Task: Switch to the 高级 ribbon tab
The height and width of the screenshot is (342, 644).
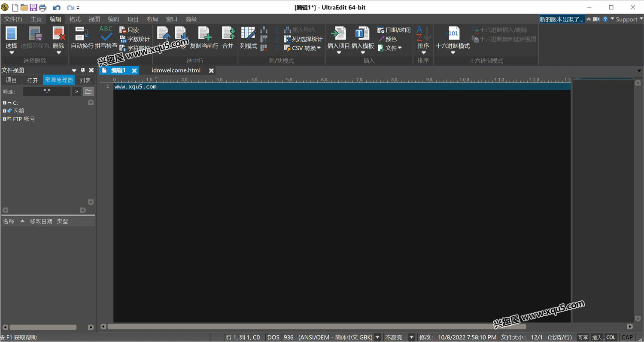Action: click(191, 19)
